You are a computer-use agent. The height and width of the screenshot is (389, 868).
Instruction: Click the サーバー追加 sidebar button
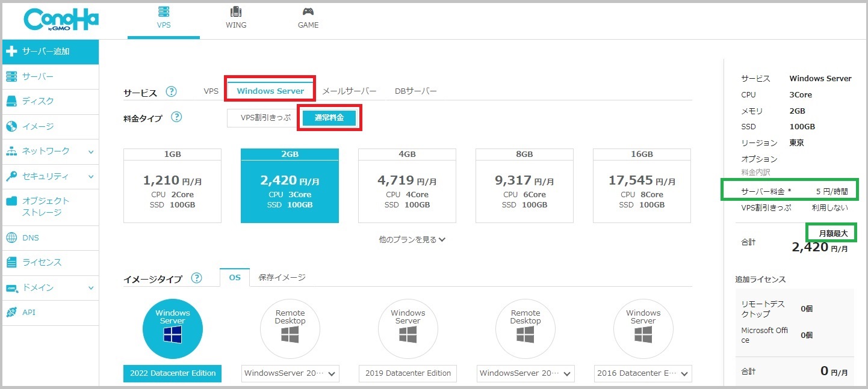49,52
